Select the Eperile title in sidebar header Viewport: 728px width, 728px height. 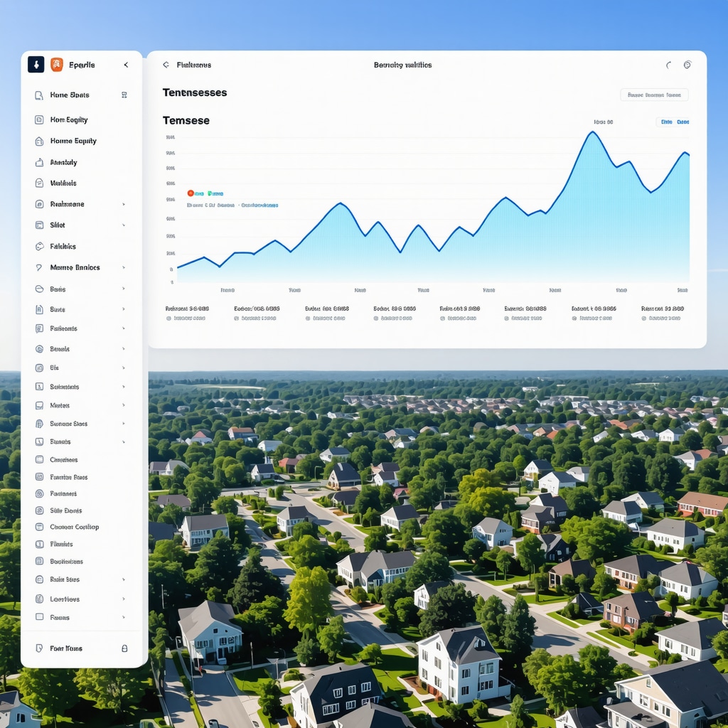[x=82, y=65]
